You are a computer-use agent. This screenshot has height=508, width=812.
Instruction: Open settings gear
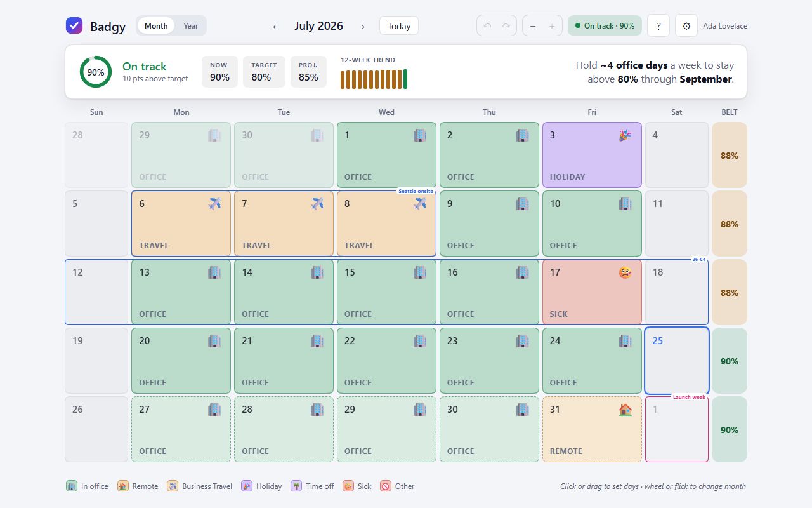coord(686,26)
